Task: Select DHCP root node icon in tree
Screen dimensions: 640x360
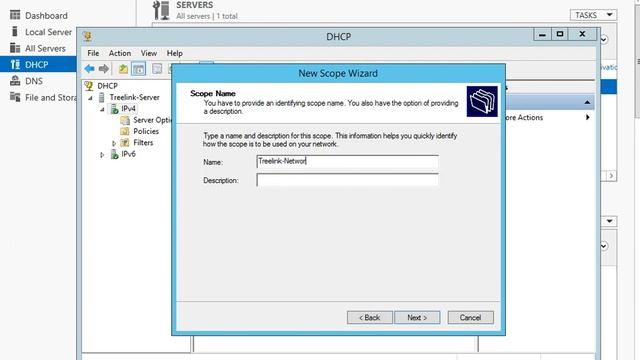Action: coord(89,86)
